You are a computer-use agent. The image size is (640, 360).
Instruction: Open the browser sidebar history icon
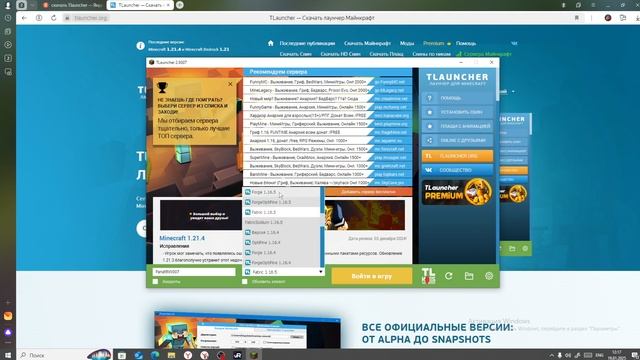click(8, 18)
